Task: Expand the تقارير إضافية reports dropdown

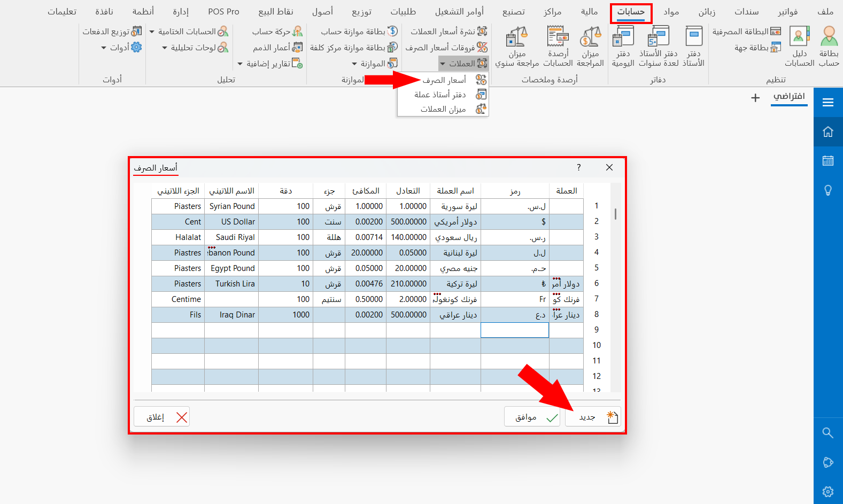Action: point(270,64)
